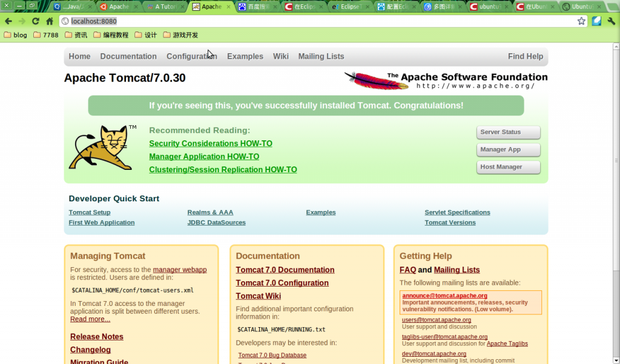Open the Realms & AAA link

(210, 212)
